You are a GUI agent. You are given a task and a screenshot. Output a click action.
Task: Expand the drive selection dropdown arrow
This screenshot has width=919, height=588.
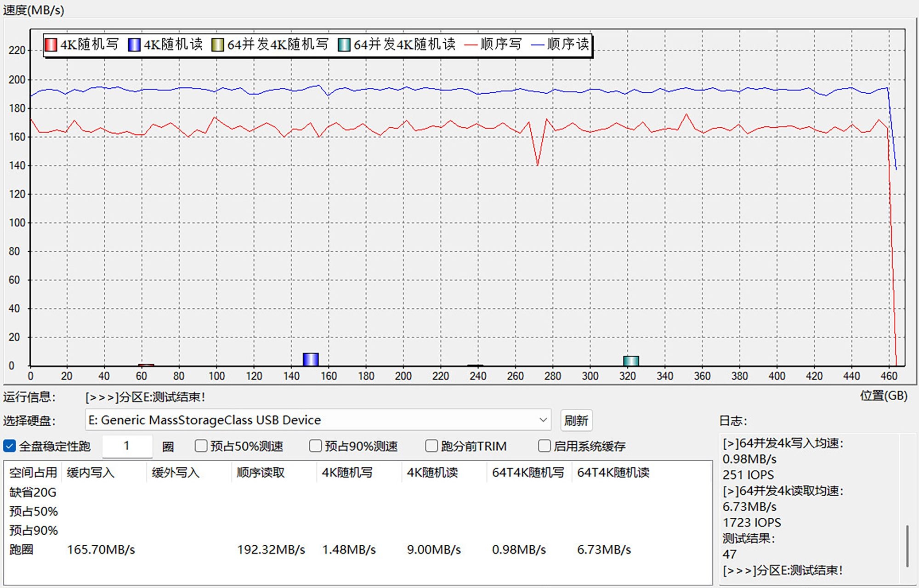pyautogui.click(x=543, y=420)
